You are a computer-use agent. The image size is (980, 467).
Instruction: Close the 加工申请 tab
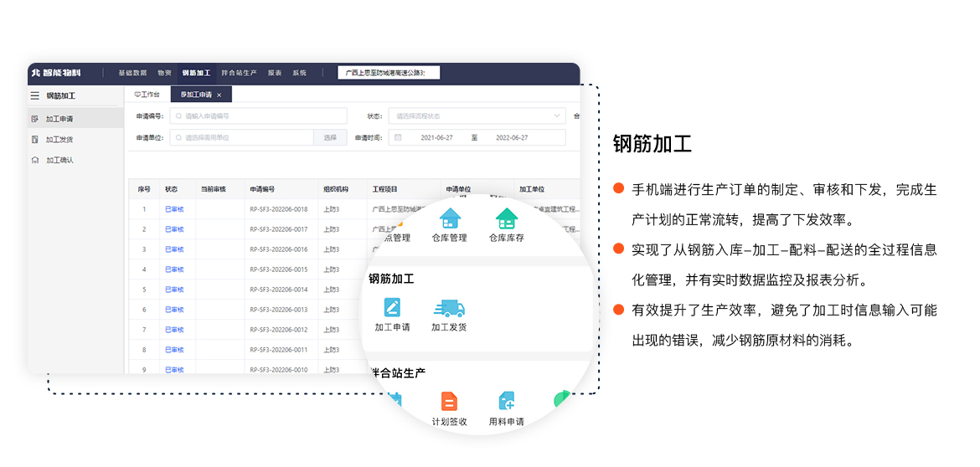tap(219, 95)
